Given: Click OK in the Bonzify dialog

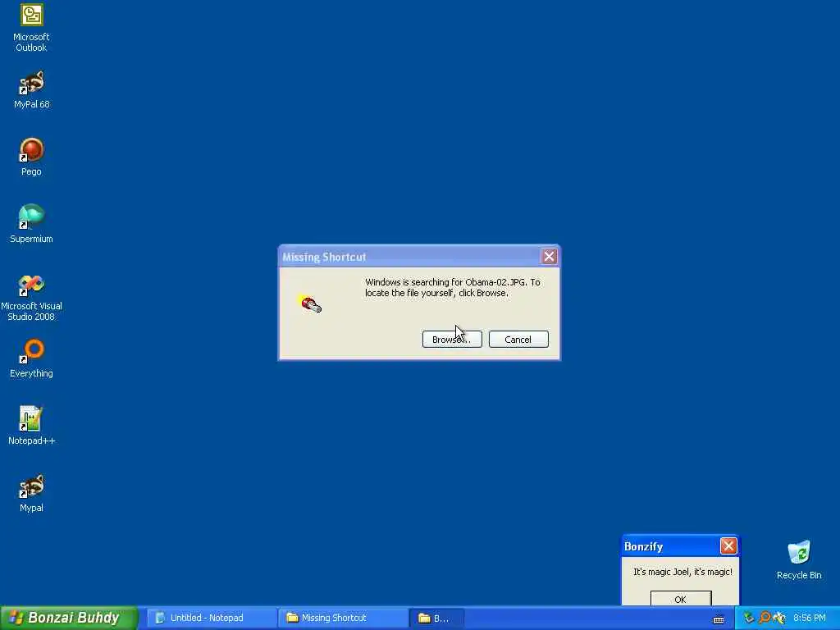Looking at the screenshot, I should [x=681, y=598].
